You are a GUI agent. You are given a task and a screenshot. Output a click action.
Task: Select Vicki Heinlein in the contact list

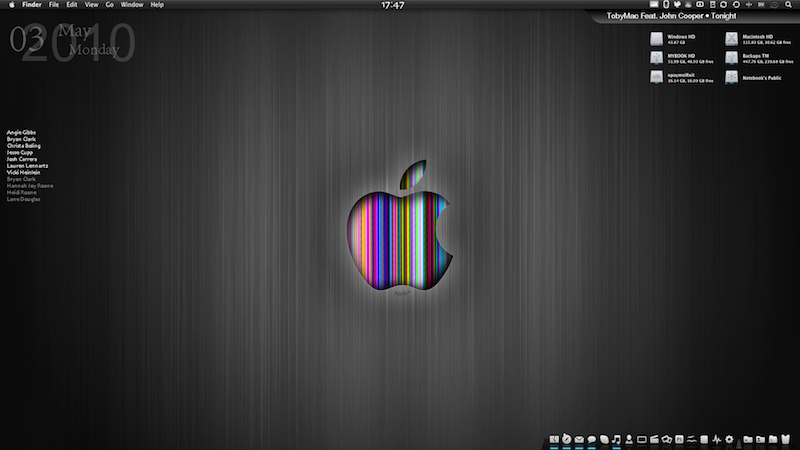coord(23,172)
